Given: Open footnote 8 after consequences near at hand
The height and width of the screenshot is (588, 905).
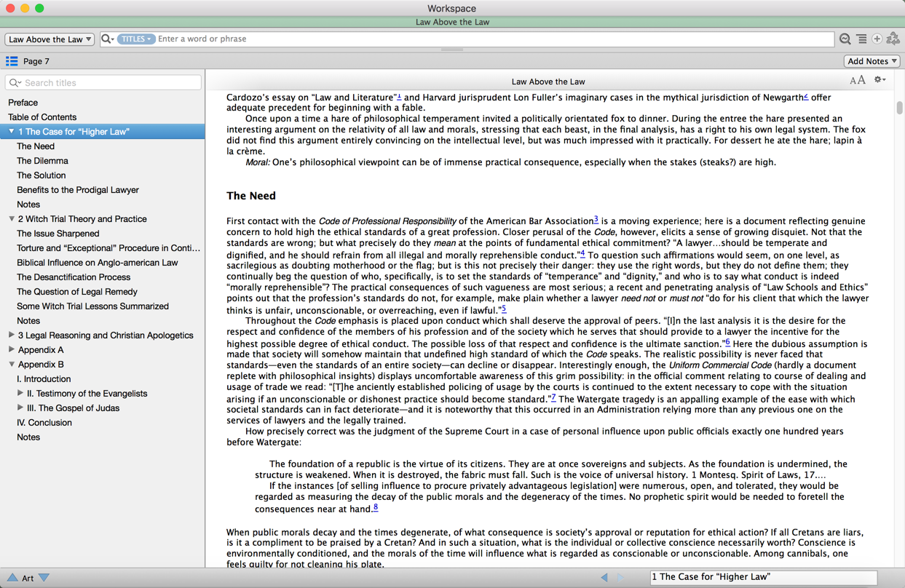Looking at the screenshot, I should (x=376, y=507).
